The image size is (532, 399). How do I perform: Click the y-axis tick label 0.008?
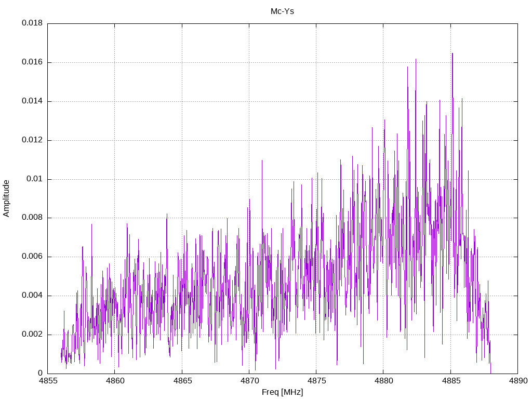(32, 218)
